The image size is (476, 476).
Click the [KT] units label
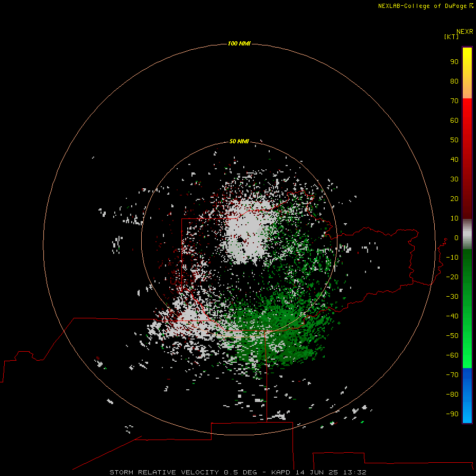pyautogui.click(x=452, y=37)
